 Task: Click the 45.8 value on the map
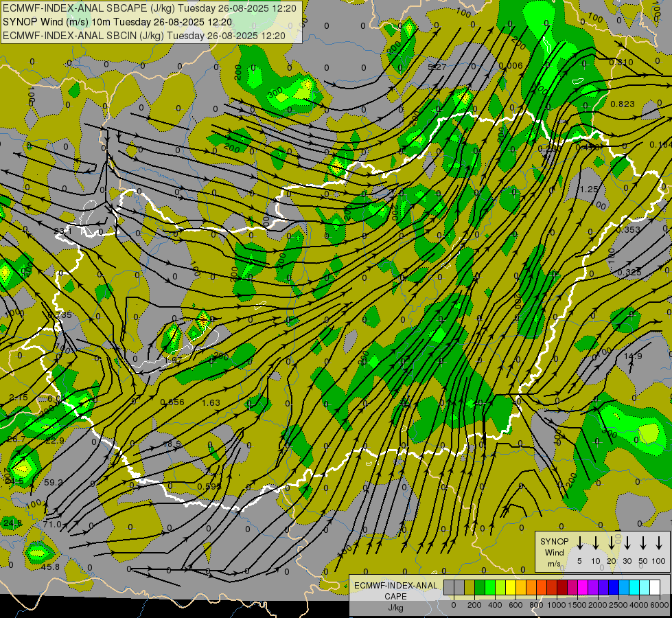50,567
